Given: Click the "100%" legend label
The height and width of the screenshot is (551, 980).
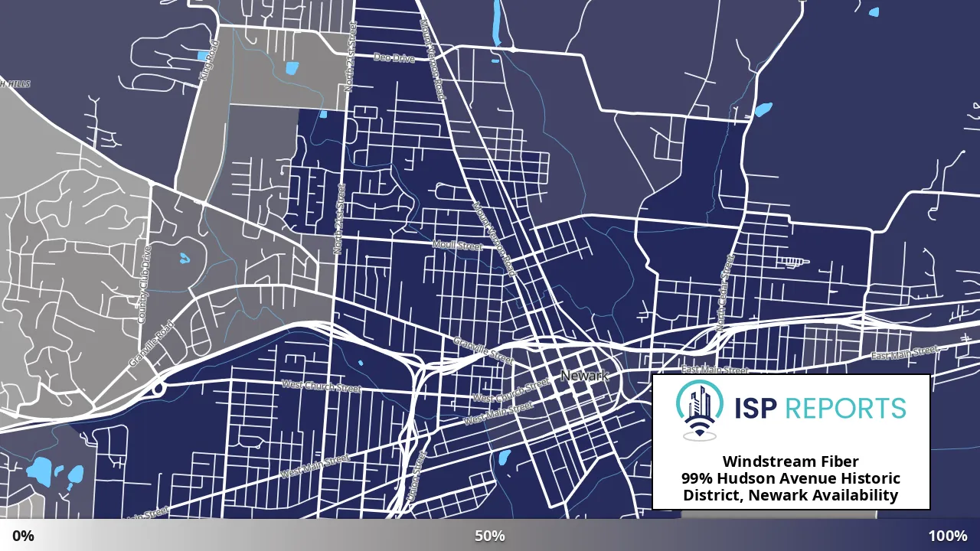Looking at the screenshot, I should [x=948, y=536].
